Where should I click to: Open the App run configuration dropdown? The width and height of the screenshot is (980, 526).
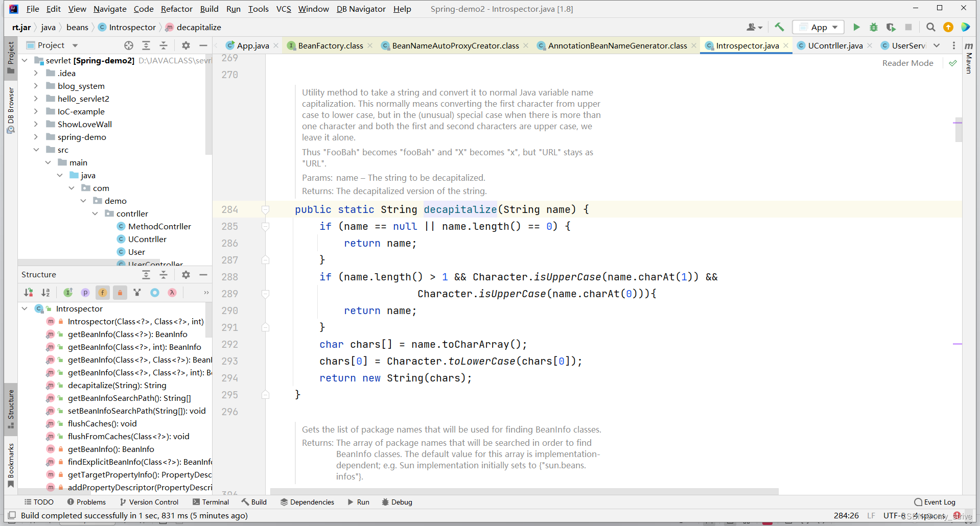pos(819,27)
